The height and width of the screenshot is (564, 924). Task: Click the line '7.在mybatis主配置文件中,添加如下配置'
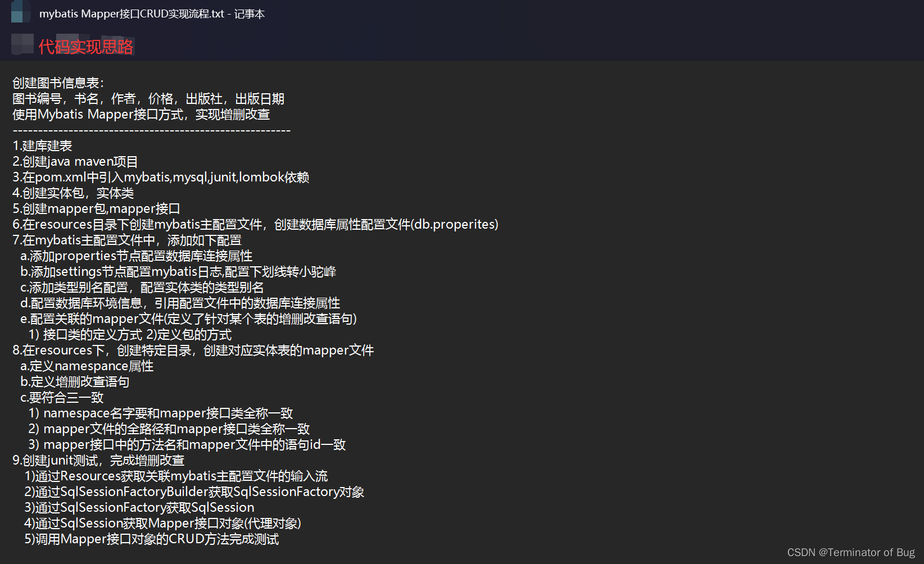coord(127,240)
